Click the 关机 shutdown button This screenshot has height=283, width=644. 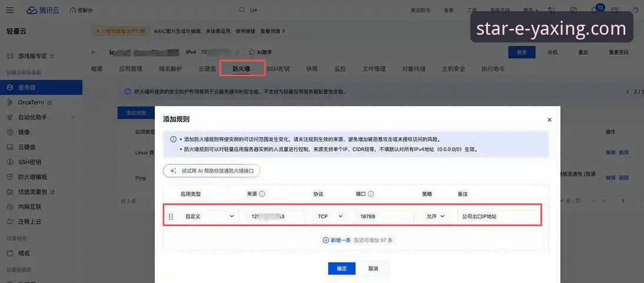pos(552,52)
